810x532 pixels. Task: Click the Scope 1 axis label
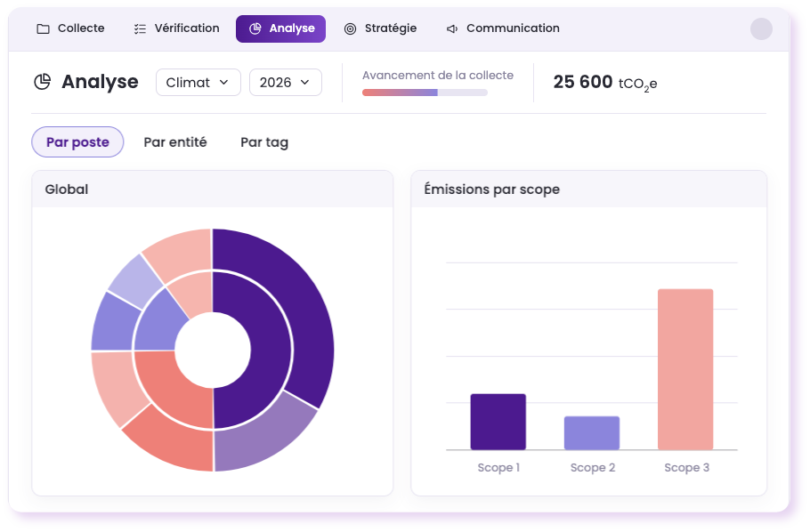[x=498, y=467]
